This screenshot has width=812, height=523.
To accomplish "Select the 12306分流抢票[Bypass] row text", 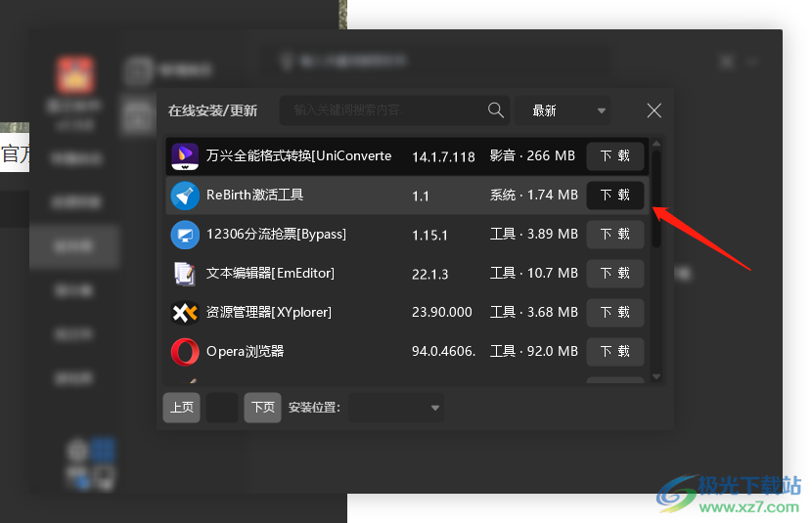I will 276,235.
